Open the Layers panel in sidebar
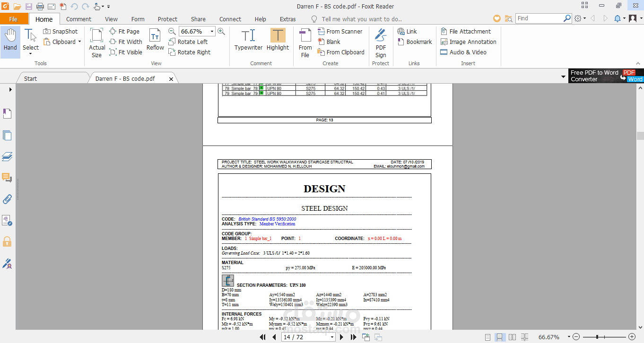The width and height of the screenshot is (644, 343). (x=7, y=157)
